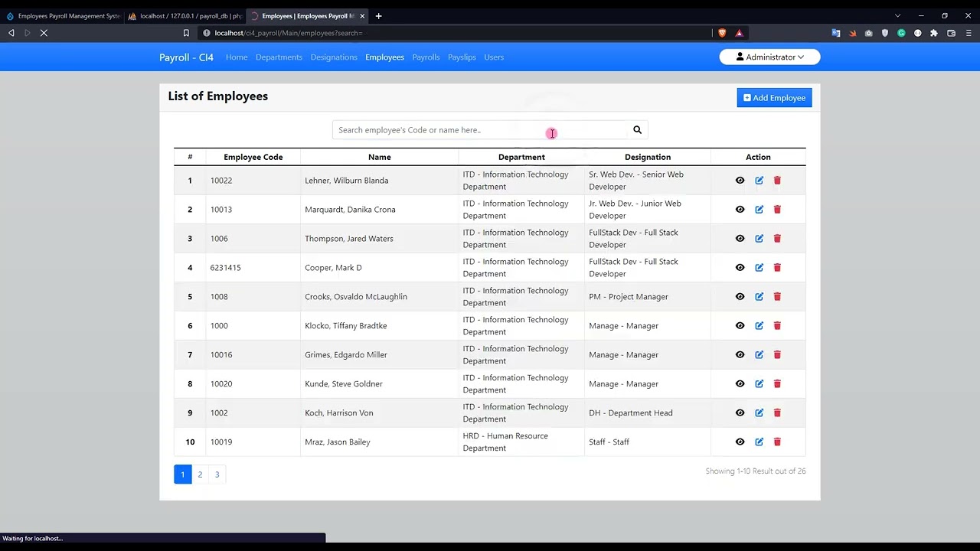Delete employee Cooper, Mark D
Screen dimensions: 980x551
[777, 268]
